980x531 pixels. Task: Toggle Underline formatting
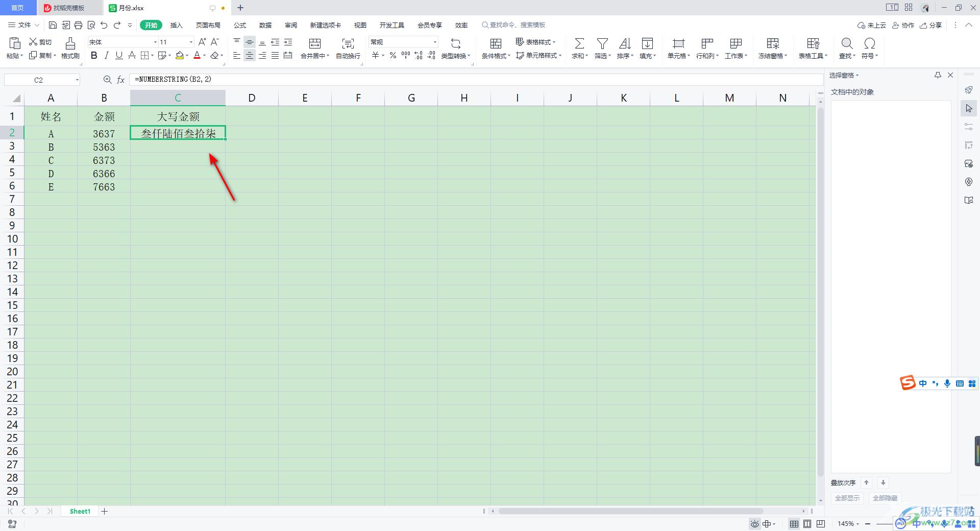[x=119, y=55]
